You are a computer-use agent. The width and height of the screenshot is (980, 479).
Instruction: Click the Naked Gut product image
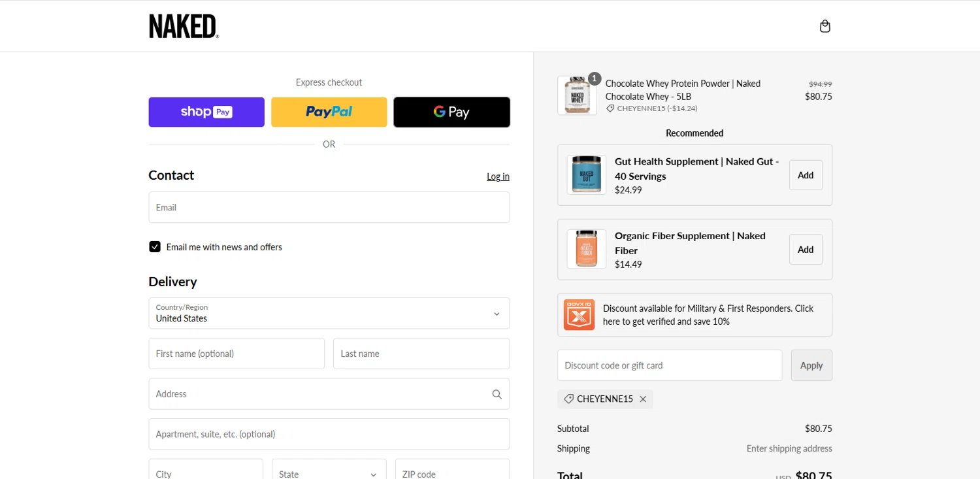(x=586, y=174)
